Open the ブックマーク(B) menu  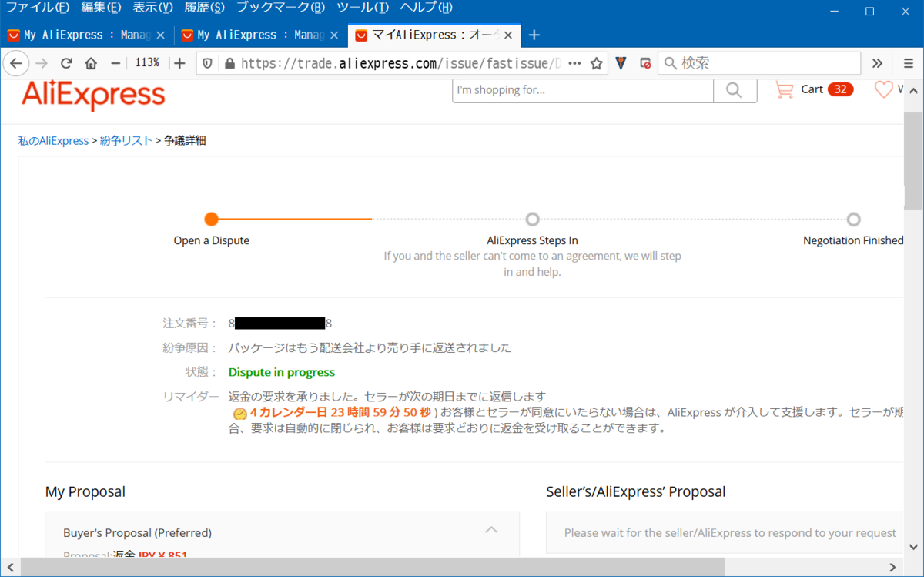coord(280,9)
